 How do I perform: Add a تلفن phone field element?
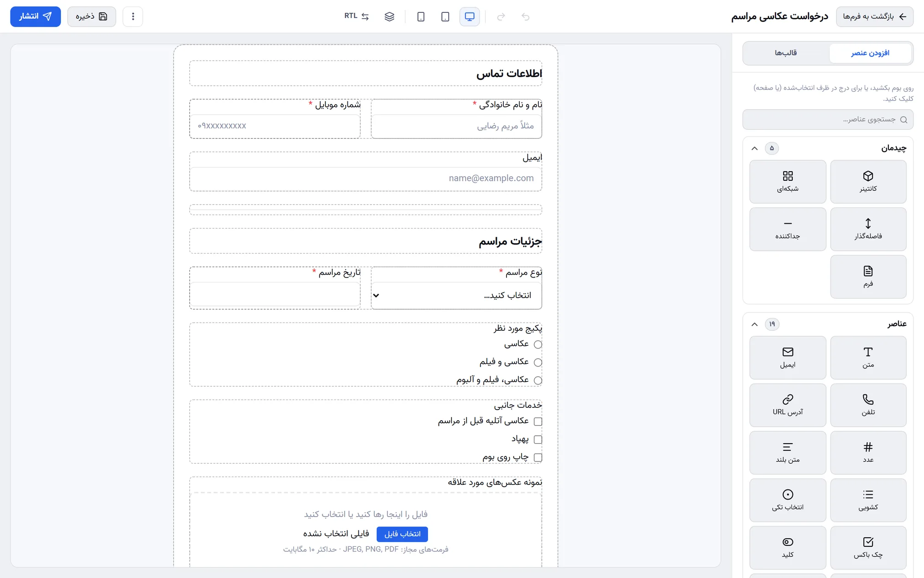pyautogui.click(x=868, y=405)
